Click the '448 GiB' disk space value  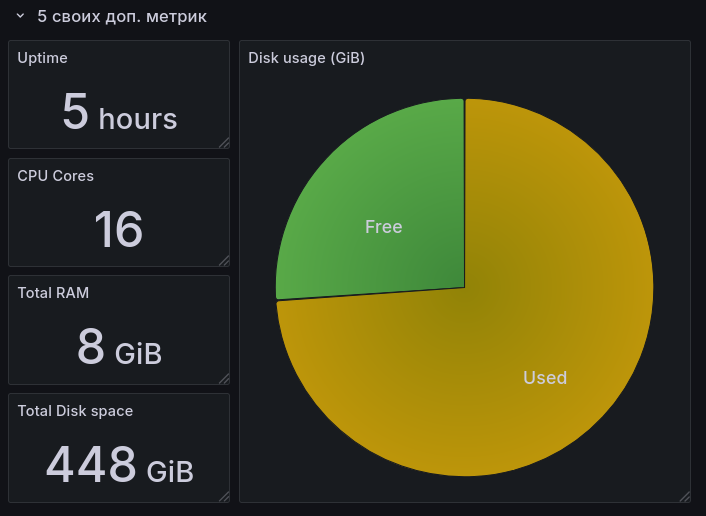point(119,465)
